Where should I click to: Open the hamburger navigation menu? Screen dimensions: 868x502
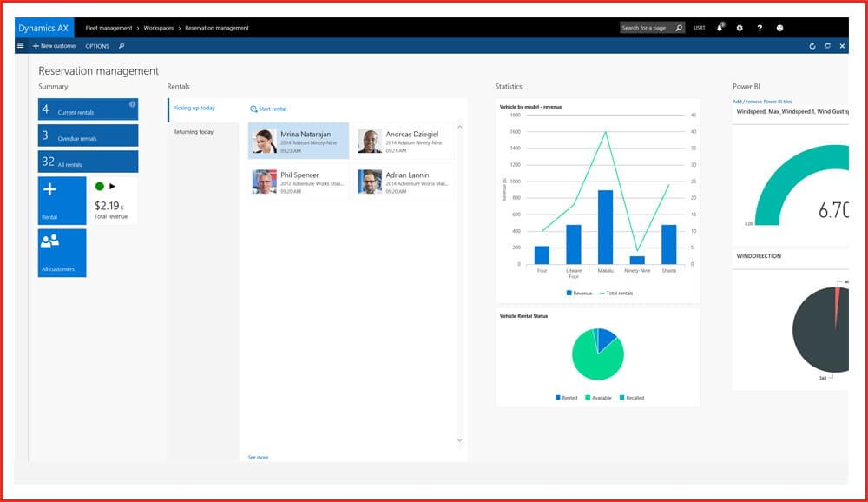coord(21,46)
